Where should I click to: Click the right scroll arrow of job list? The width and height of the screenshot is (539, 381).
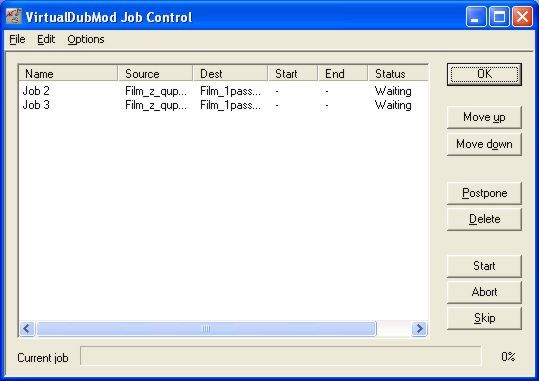(x=419, y=329)
